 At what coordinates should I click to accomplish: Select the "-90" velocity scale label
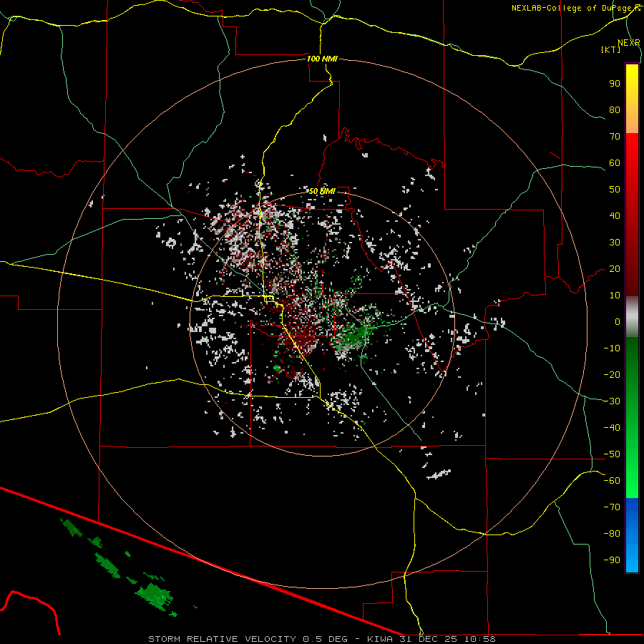click(612, 560)
